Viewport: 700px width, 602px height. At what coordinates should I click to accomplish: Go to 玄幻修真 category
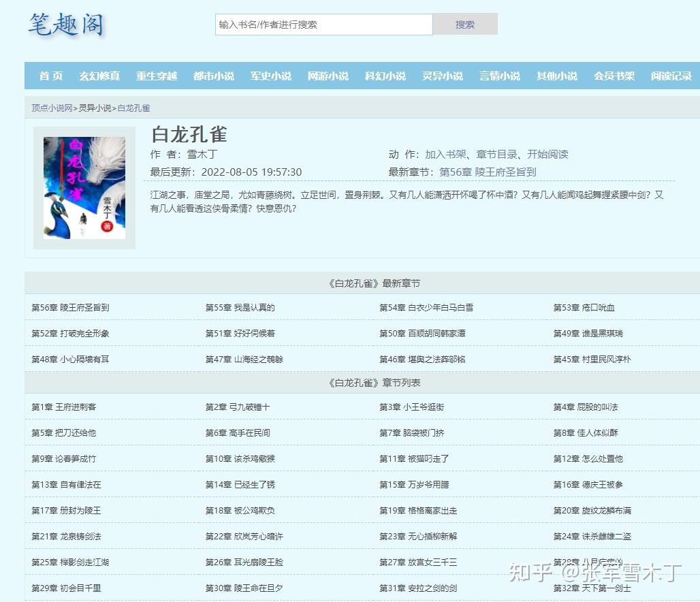(99, 76)
